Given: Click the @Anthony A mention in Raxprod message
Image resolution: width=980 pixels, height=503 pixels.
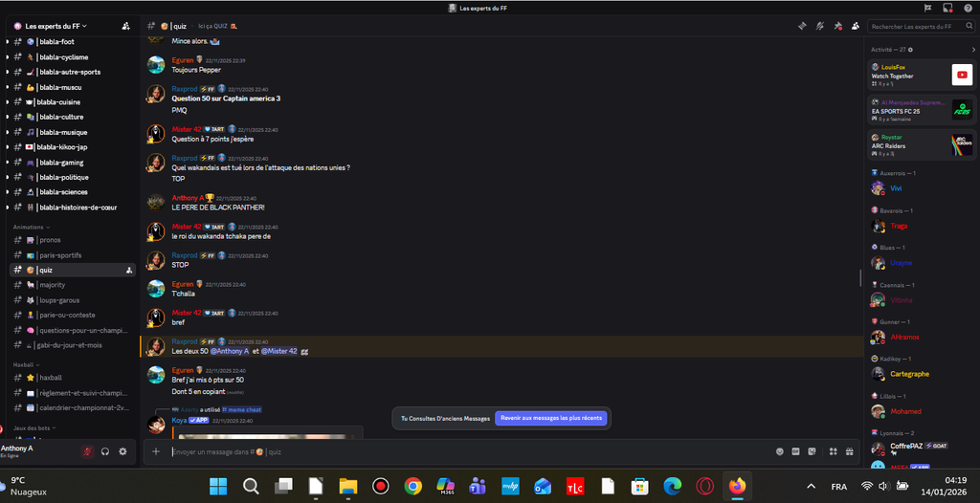Looking at the screenshot, I should coord(230,351).
